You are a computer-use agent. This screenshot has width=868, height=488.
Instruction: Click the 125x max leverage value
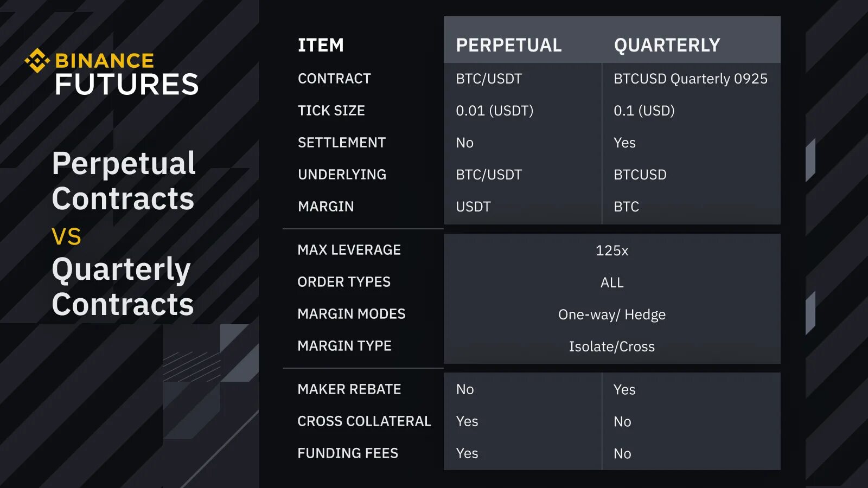612,251
